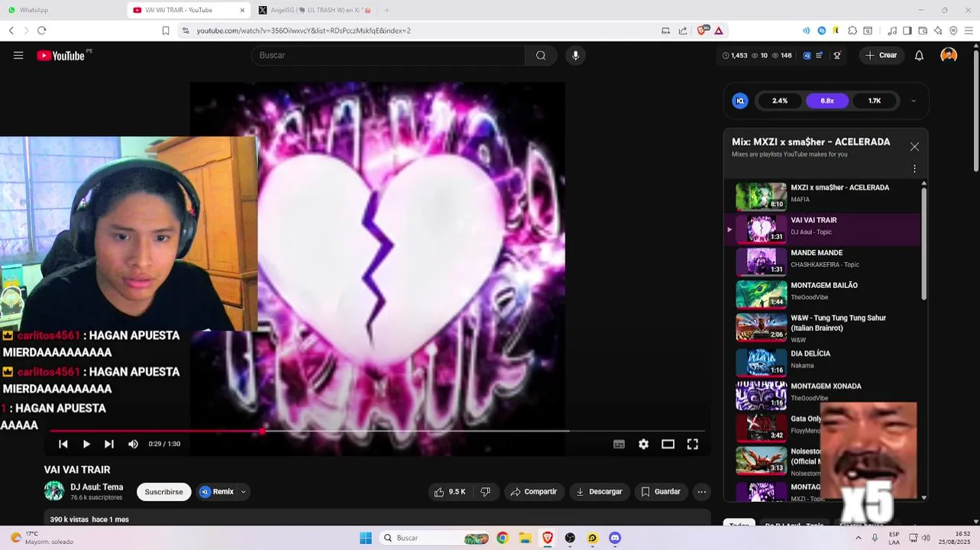
Task: Open the Mix playlist three-dot options
Action: pyautogui.click(x=914, y=169)
